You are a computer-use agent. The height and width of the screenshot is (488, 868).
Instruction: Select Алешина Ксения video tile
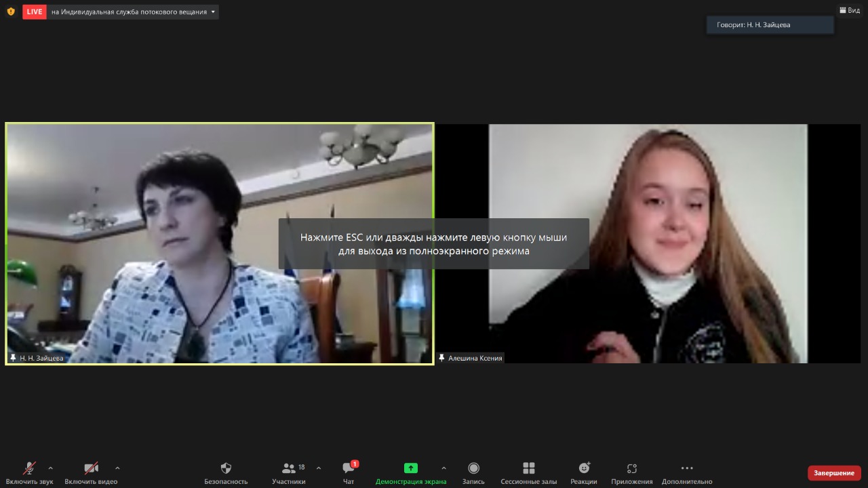648,244
